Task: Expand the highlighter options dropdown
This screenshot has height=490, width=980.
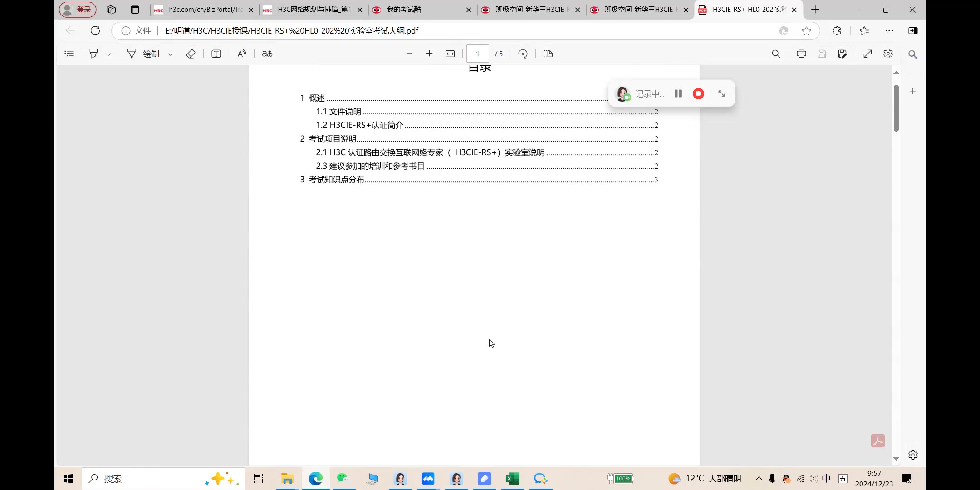Action: tap(109, 54)
